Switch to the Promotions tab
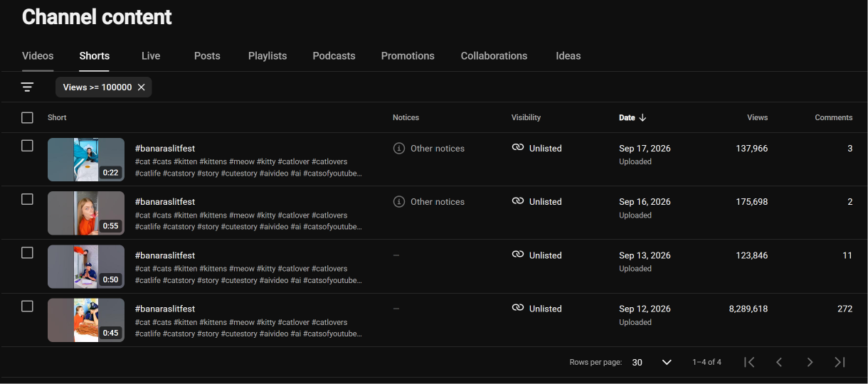This screenshot has height=384, width=868. [408, 55]
